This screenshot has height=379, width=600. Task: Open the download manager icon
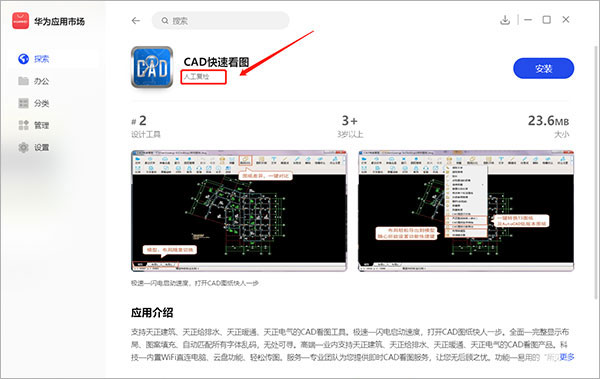point(505,20)
